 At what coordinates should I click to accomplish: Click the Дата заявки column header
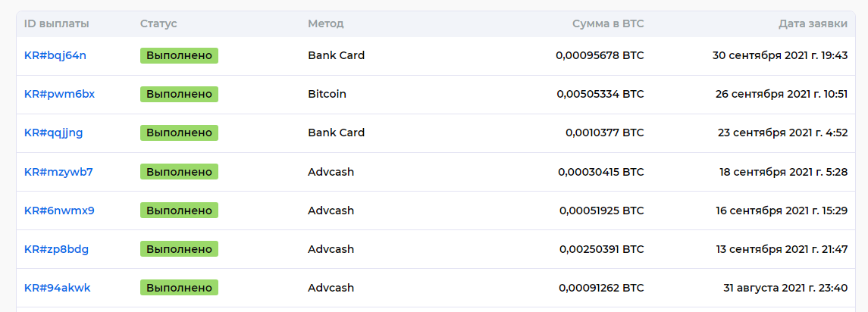pos(813,23)
